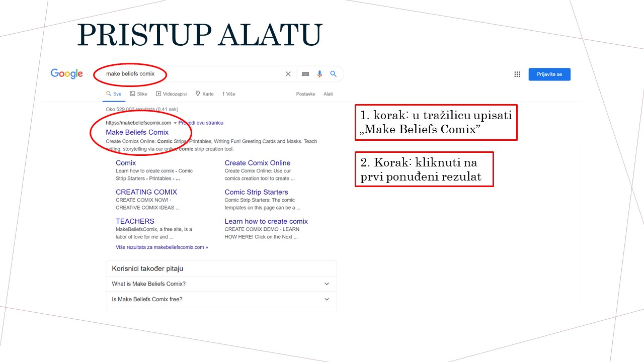Screen dimensions: 644x362
Task: Click the Google logo
Action: point(66,74)
